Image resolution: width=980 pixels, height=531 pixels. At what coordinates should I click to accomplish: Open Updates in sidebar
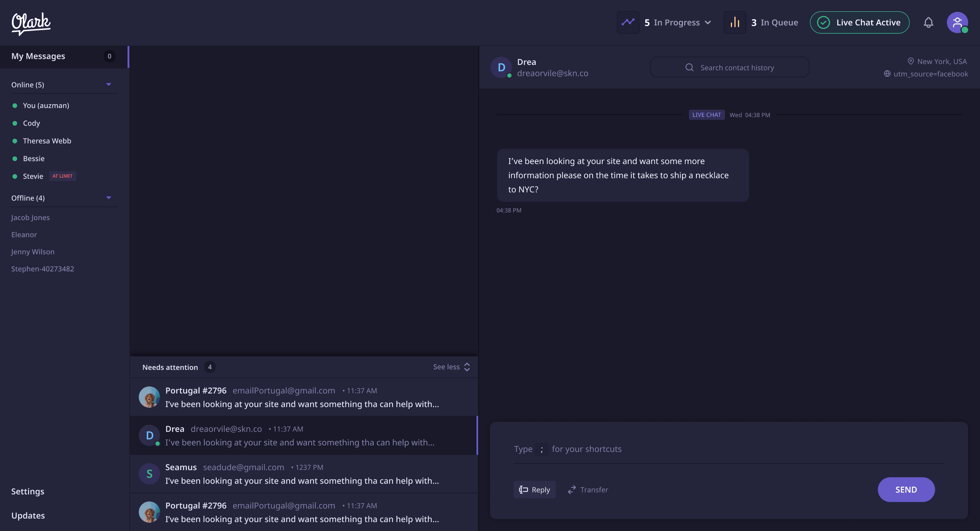click(x=28, y=515)
